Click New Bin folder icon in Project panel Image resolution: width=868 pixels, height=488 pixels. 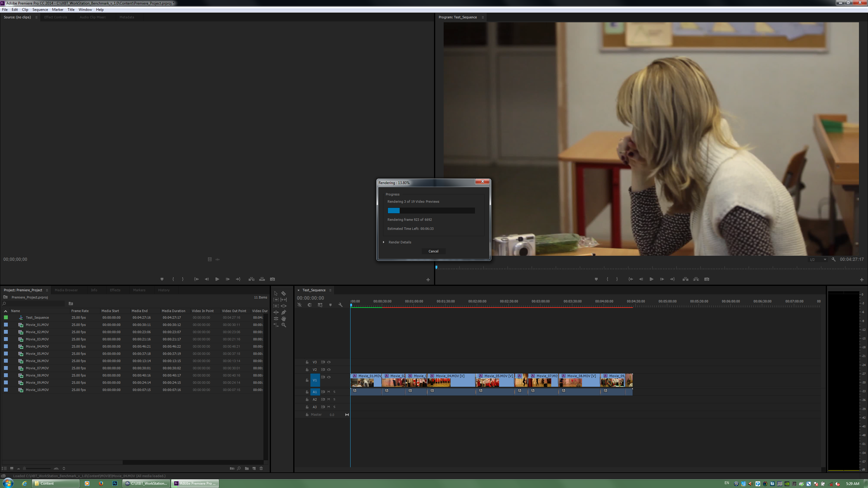(x=247, y=468)
